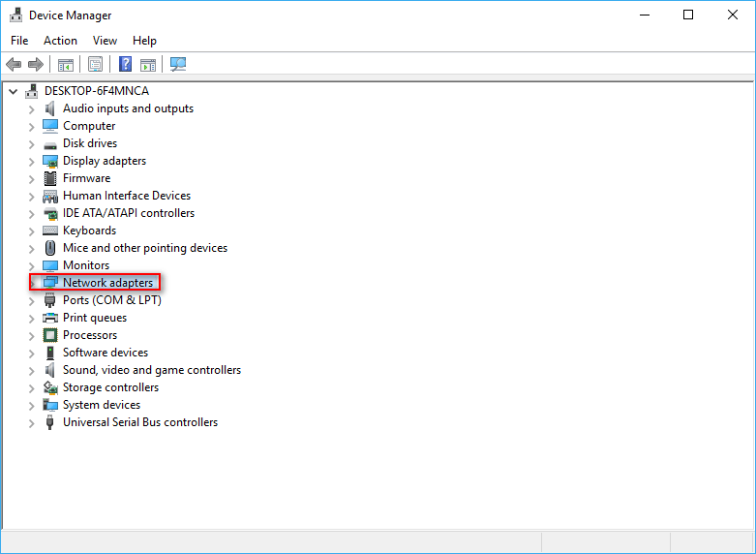Expand the Firmware chevron

pyautogui.click(x=32, y=179)
